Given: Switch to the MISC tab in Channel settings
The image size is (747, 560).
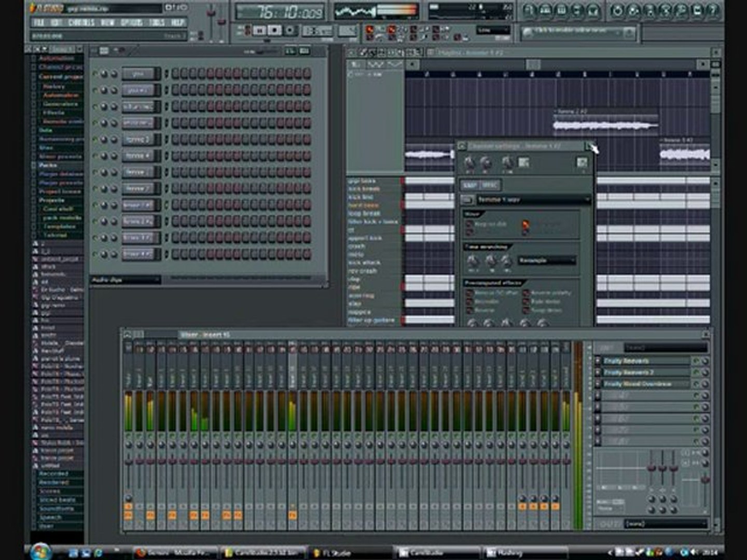Looking at the screenshot, I should pos(490,185).
